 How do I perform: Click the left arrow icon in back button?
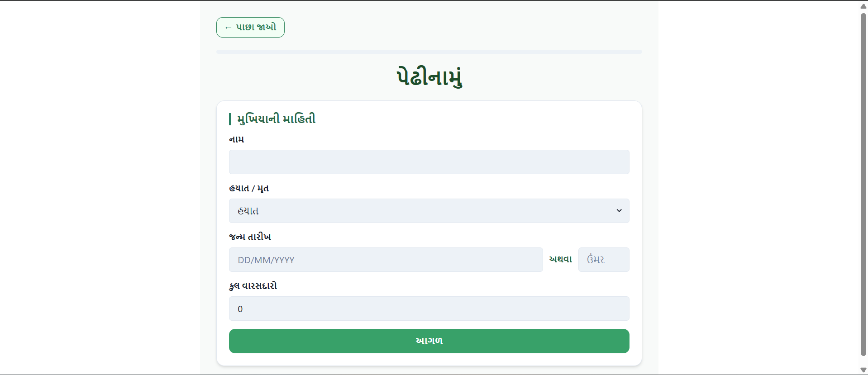pos(228,28)
